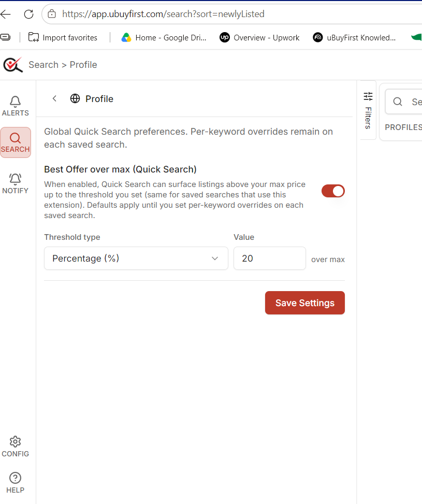
Task: Open the Home - Google Drive bookmark
Action: click(x=164, y=38)
